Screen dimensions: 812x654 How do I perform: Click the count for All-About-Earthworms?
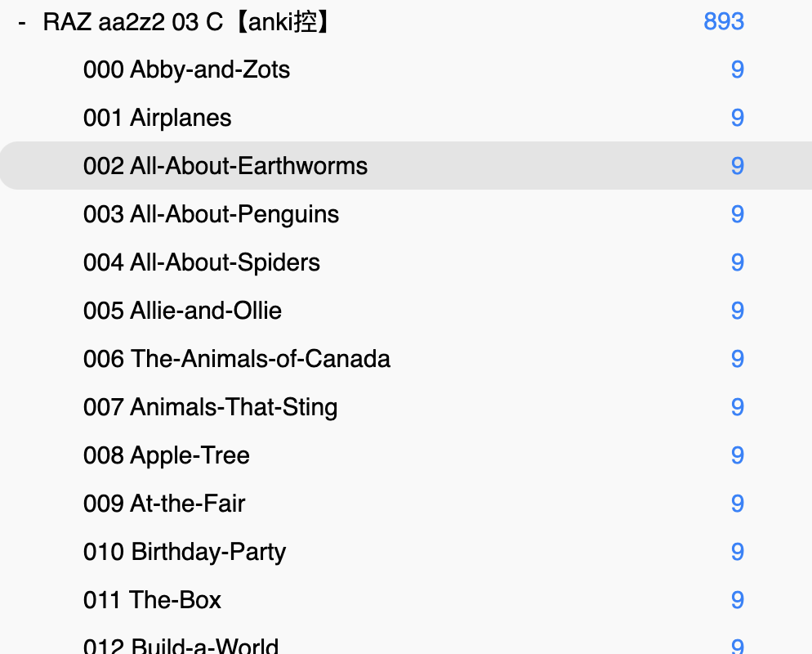tap(737, 166)
